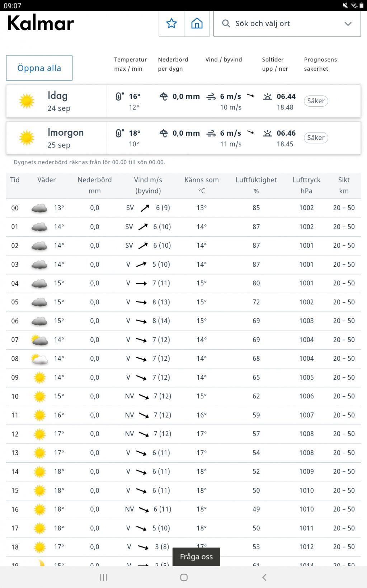The image size is (367, 588).
Task: Tap the Android recent apps button
Action: click(x=103, y=577)
